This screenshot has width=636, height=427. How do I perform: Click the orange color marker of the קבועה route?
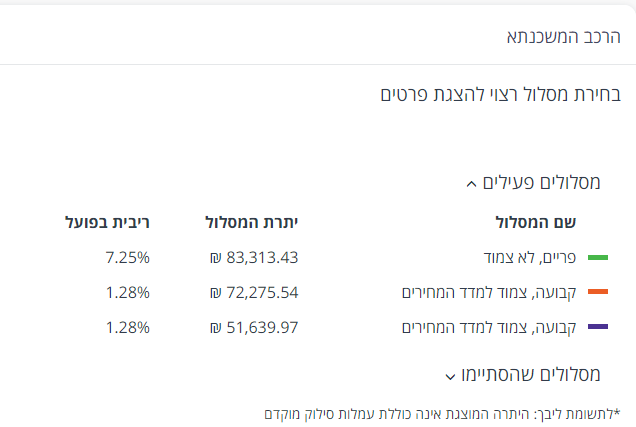tap(598, 293)
